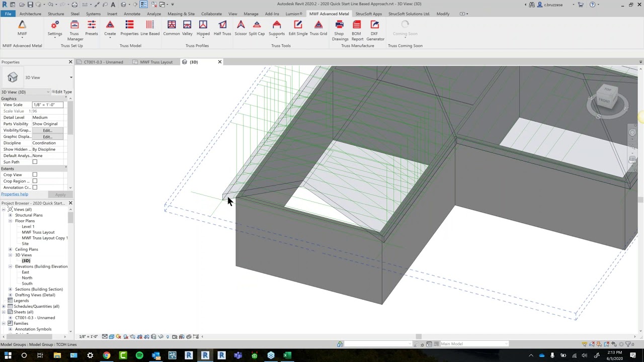The image size is (644, 362).
Task: Click the Split Cap tool
Action: pos(257,28)
